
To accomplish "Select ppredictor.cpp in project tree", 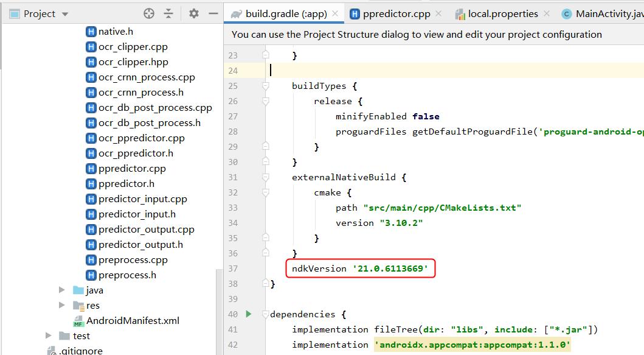I will click(132, 169).
